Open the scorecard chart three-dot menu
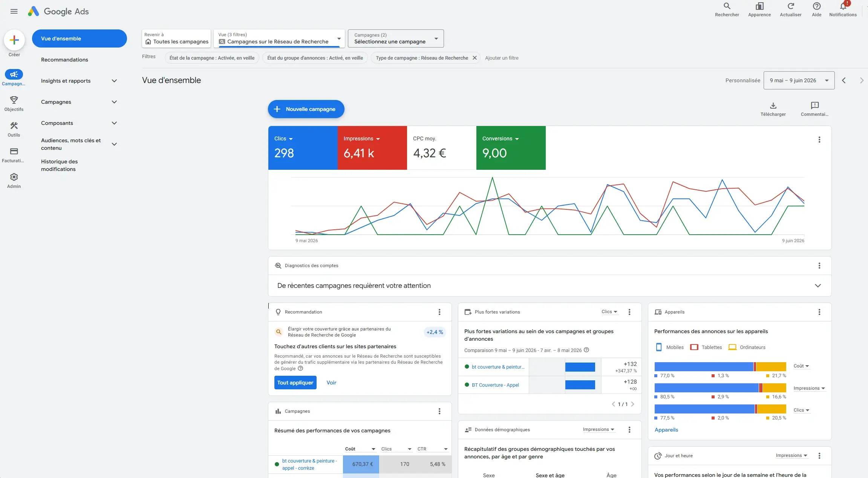This screenshot has height=478, width=868. [819, 140]
